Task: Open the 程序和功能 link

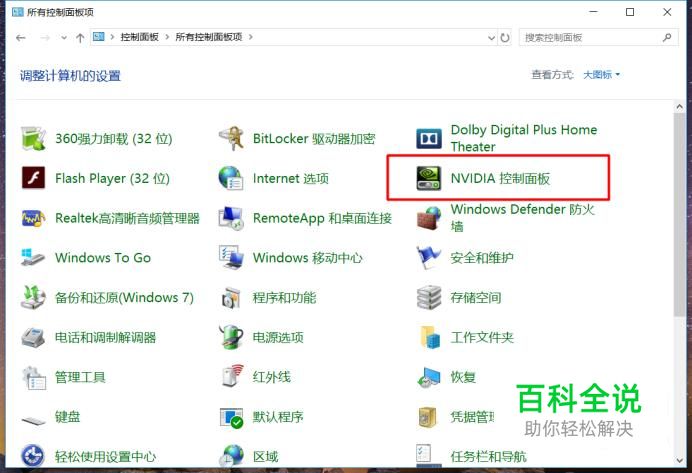Action: click(284, 297)
